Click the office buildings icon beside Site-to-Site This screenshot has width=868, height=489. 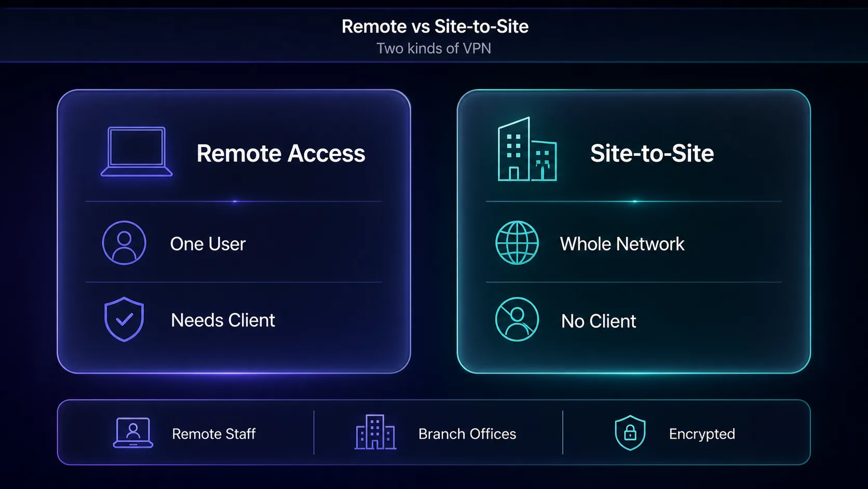pos(527,149)
